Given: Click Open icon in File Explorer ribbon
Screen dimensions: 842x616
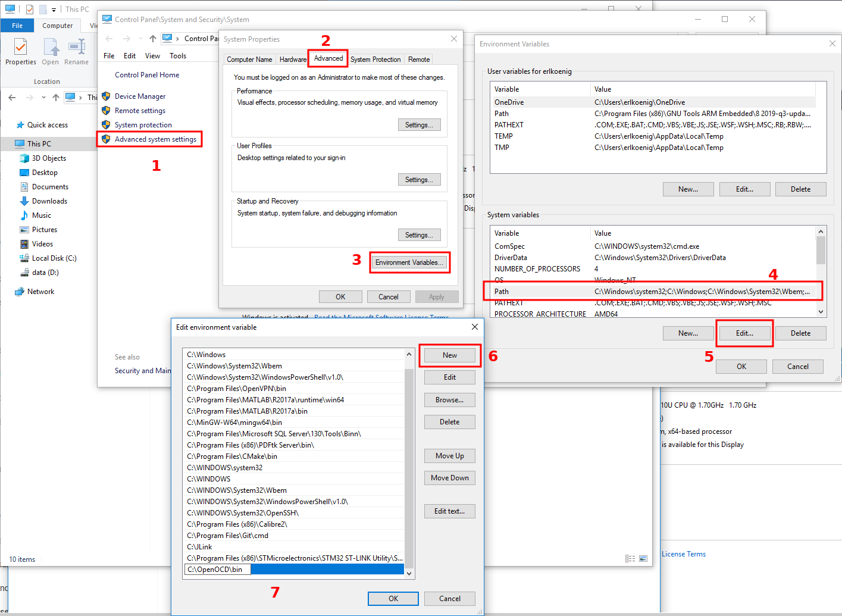Looking at the screenshot, I should tap(51, 46).
